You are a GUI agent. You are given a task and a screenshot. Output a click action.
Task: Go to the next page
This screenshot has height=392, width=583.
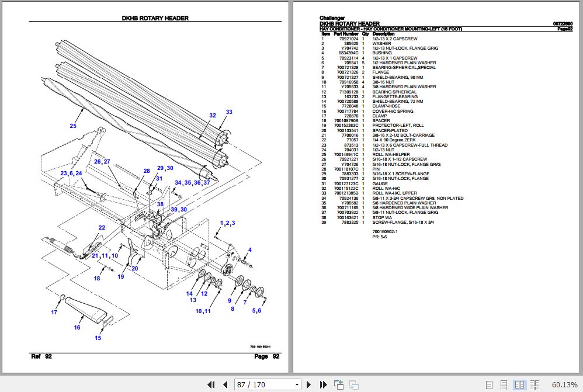pos(308,384)
